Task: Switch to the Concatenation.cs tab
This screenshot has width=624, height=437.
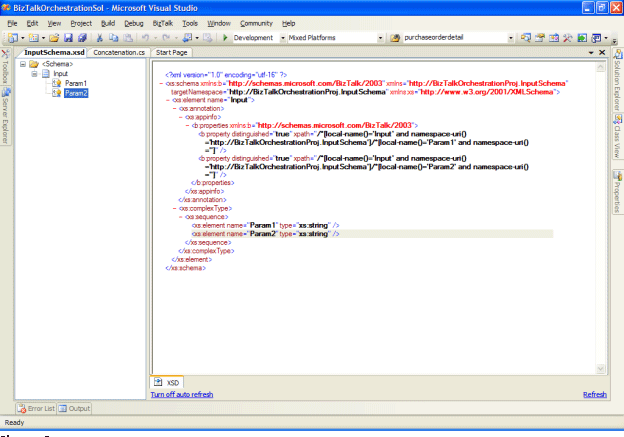Action: (119, 53)
